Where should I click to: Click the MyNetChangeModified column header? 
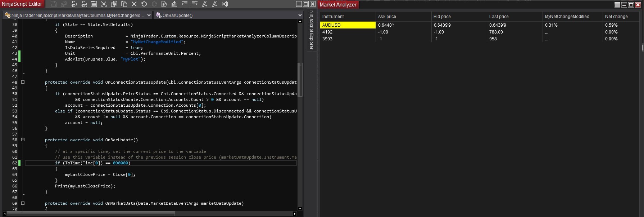(x=573, y=17)
